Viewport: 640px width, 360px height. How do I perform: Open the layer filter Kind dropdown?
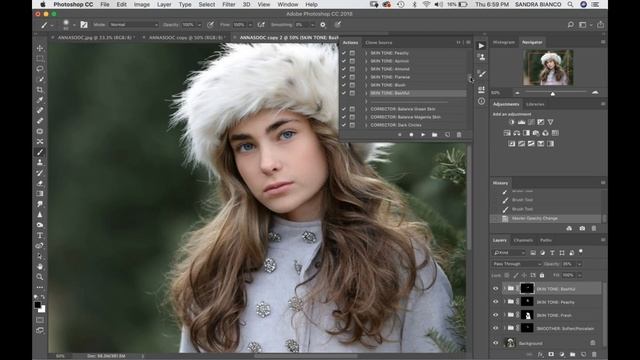509,253
